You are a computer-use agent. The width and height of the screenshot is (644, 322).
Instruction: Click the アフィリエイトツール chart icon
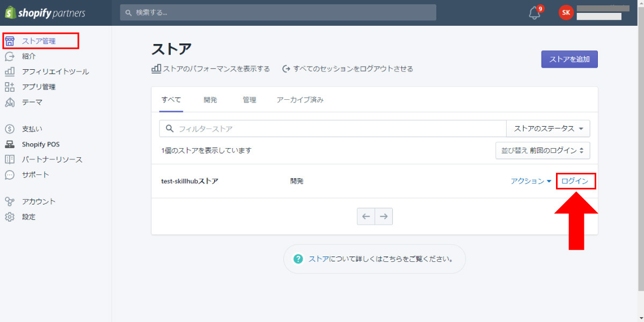pyautogui.click(x=10, y=71)
